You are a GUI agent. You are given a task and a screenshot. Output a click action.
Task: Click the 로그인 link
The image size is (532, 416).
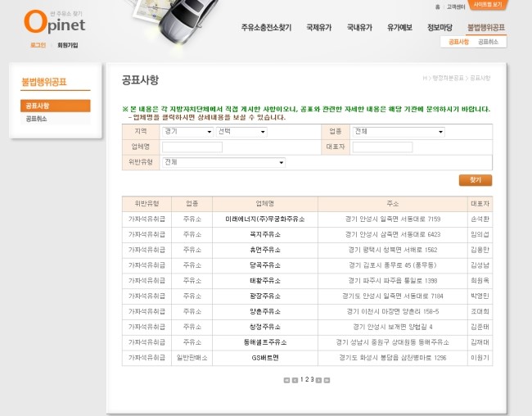point(38,45)
